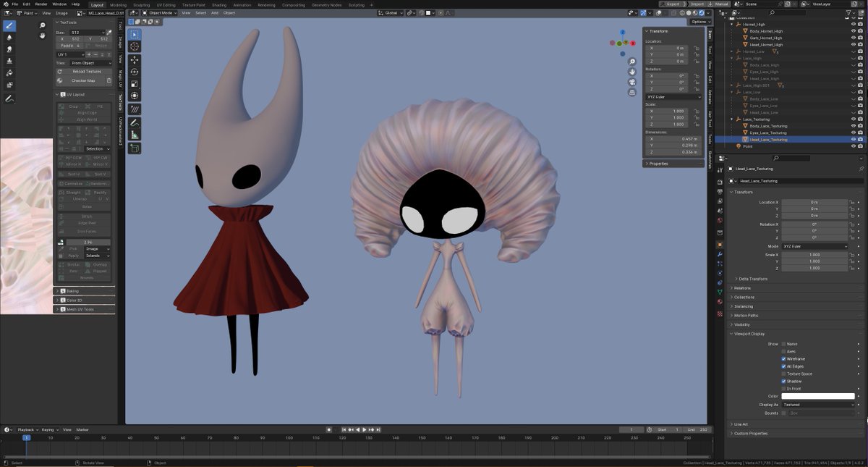The height and width of the screenshot is (467, 868).
Task: Open the Object Mode dropdown
Action: pos(160,13)
